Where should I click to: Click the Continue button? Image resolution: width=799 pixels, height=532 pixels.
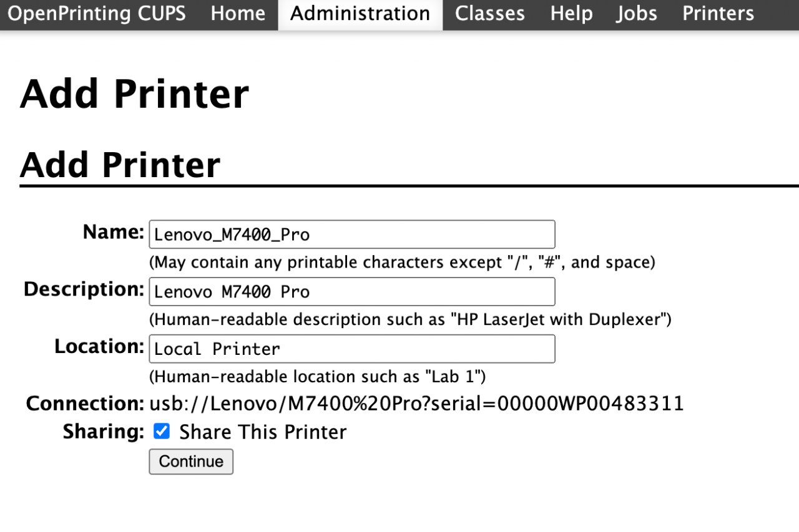point(191,462)
